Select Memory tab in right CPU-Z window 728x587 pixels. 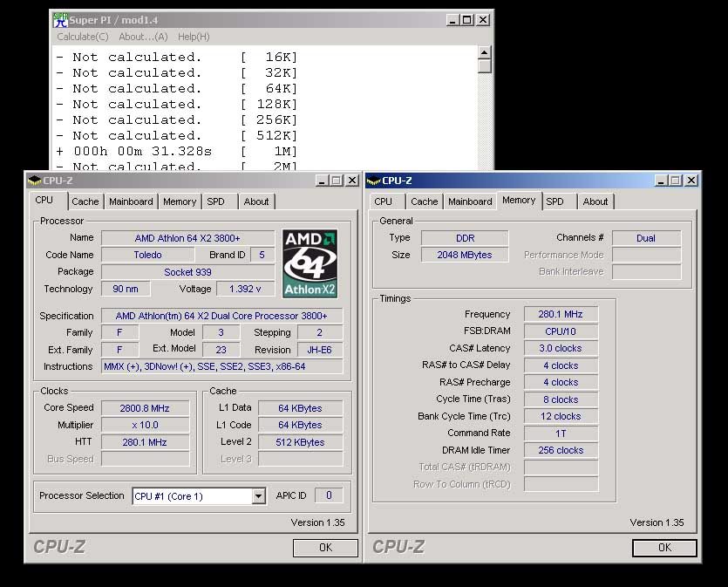tap(519, 200)
